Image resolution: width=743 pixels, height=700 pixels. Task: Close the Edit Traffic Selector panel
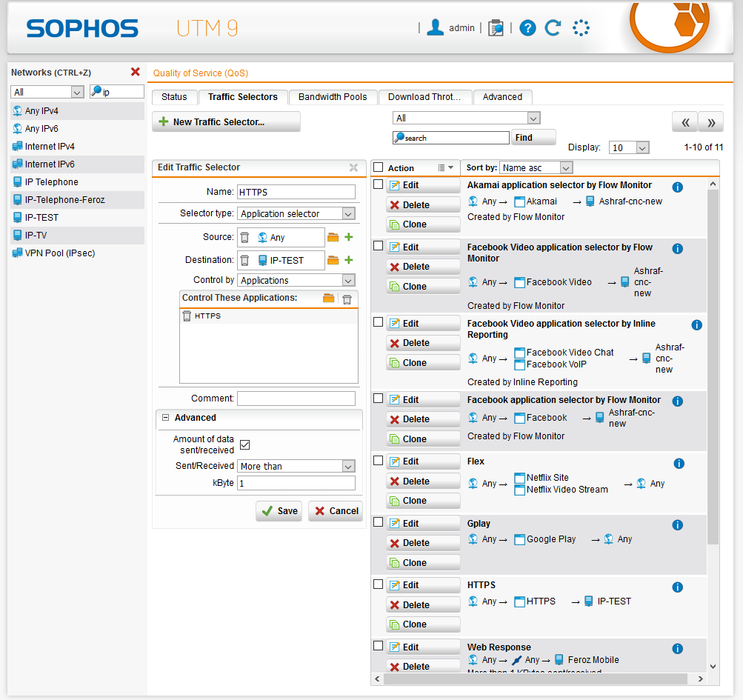pos(353,167)
